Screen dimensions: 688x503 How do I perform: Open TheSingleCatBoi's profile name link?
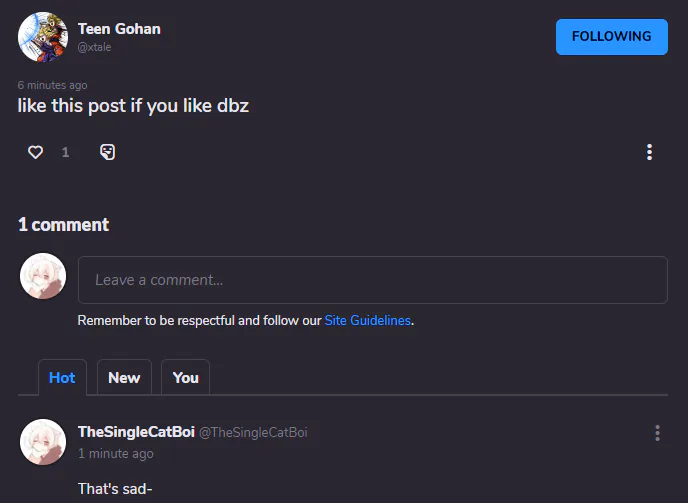point(136,432)
